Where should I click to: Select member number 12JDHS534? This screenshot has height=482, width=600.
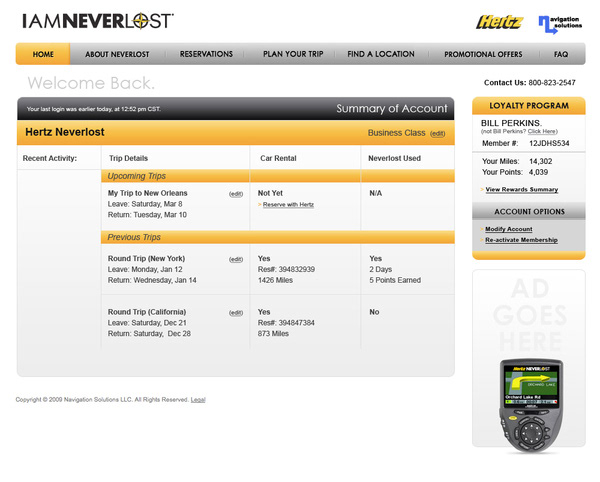click(x=549, y=143)
